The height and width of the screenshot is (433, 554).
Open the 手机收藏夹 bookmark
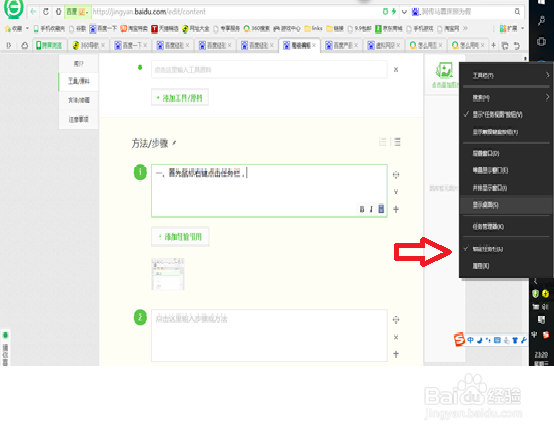(x=49, y=29)
